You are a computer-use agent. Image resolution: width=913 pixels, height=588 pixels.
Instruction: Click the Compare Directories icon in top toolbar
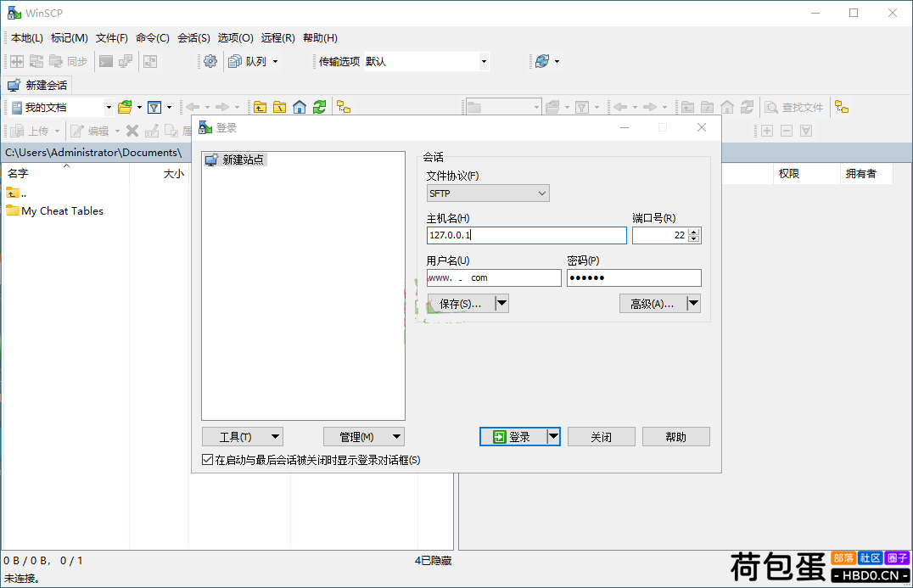pyautogui.click(x=17, y=61)
